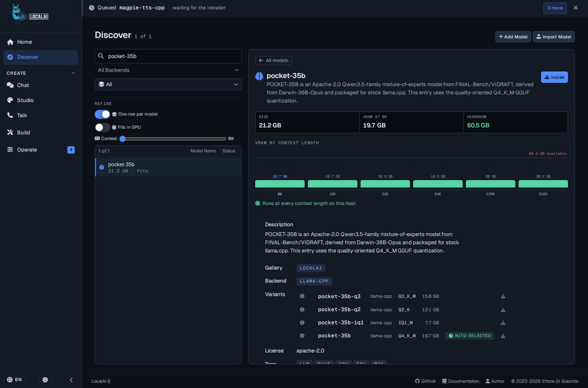Screen dimensions: 588x388
Task: Click the Operate badge showing 4
Action: pos(71,150)
